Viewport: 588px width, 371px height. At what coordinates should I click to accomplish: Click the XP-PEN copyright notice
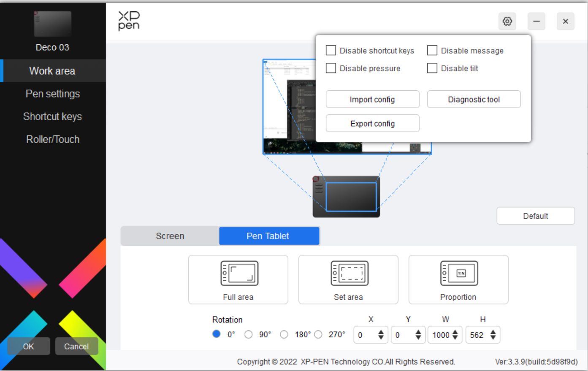[x=346, y=362]
